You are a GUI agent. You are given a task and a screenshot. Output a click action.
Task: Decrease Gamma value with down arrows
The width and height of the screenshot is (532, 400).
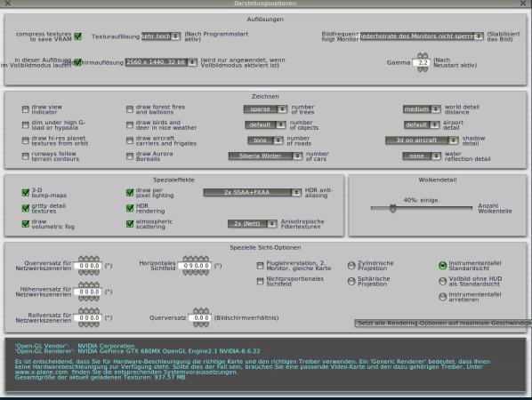[x=423, y=69]
